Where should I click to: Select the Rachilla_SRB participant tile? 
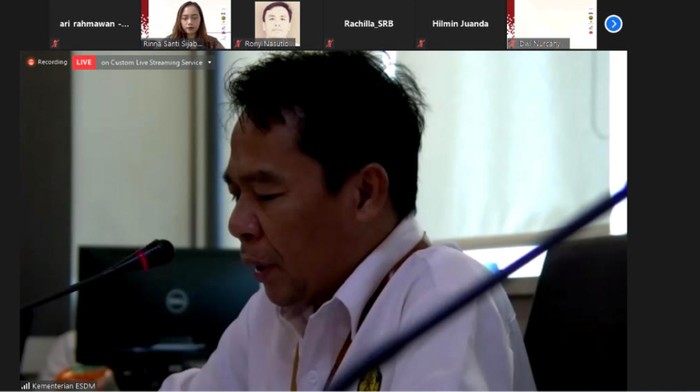tap(369, 24)
